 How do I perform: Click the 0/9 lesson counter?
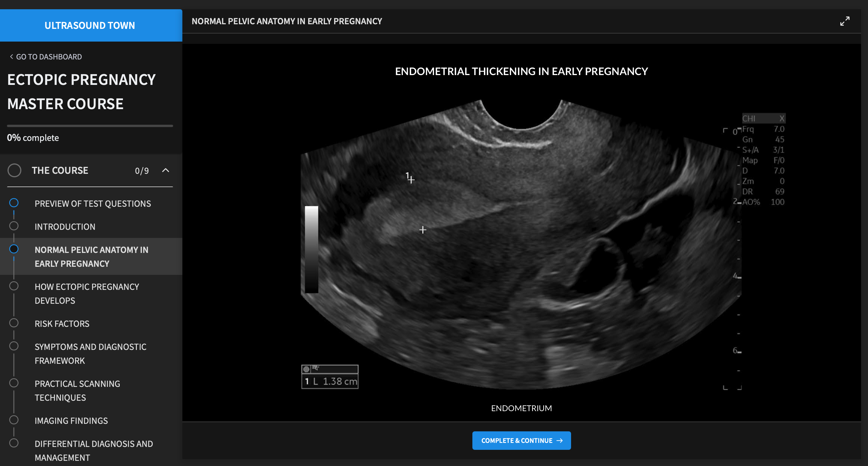142,171
